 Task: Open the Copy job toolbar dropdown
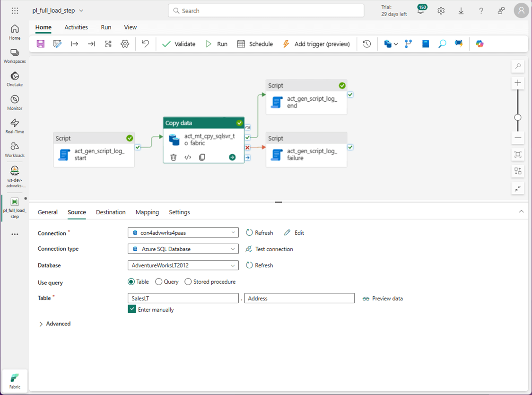[x=391, y=44]
